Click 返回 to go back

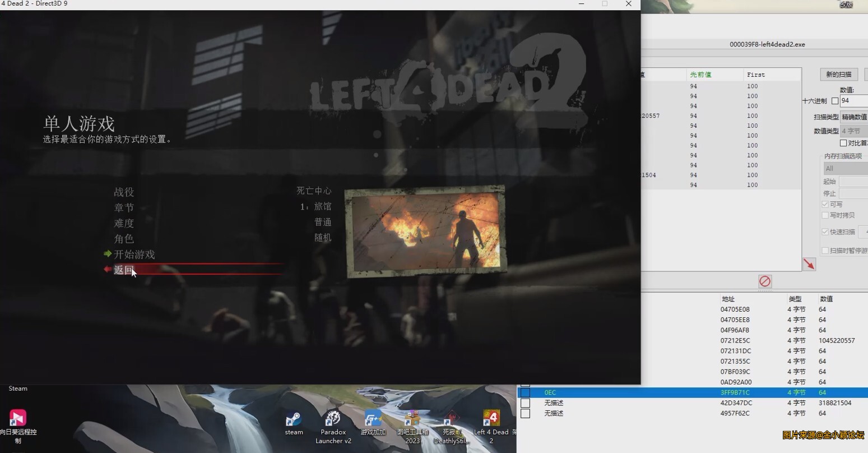pyautogui.click(x=124, y=270)
